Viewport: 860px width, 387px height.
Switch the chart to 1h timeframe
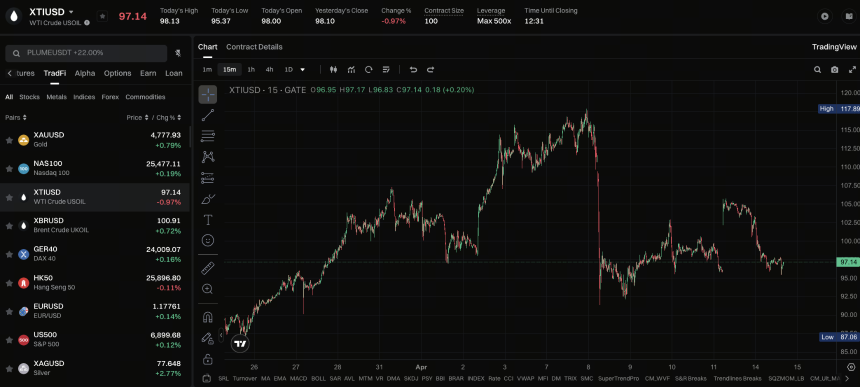pos(251,70)
